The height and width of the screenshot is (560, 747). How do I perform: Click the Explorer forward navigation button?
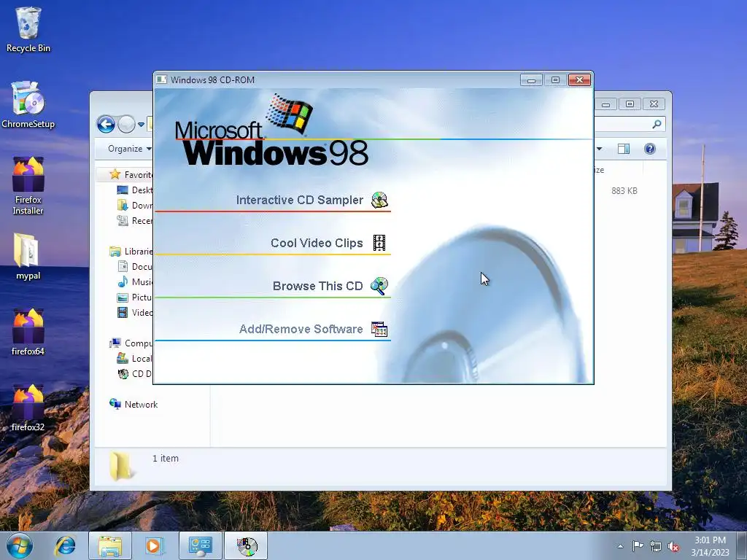(126, 124)
